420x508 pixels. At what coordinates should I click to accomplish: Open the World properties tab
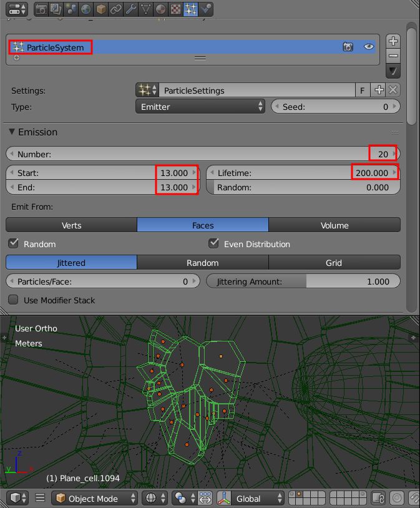pyautogui.click(x=85, y=9)
